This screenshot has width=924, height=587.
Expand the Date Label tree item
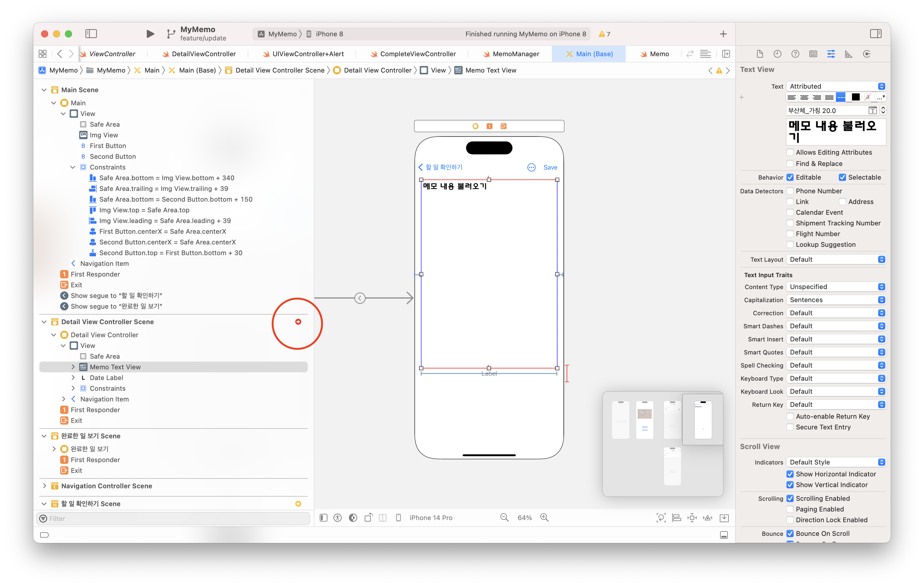[73, 378]
